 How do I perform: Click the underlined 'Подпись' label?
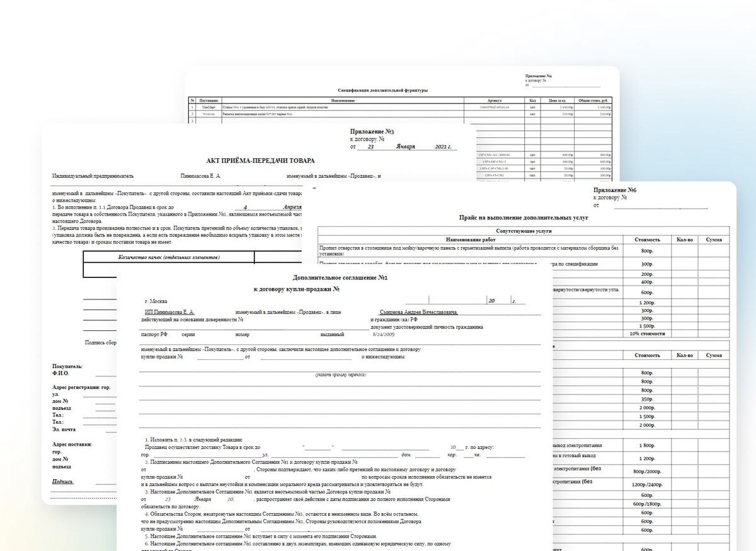pos(63,482)
